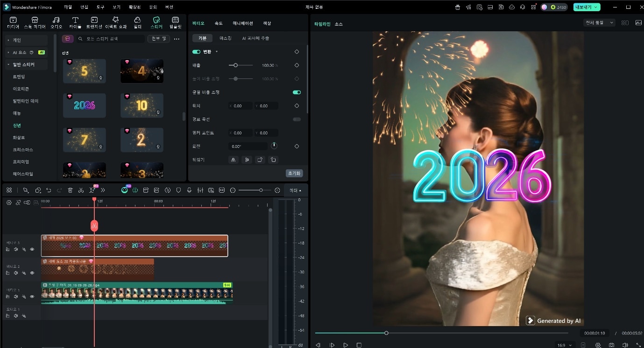Disable the 균일 비율 조정 toggle
The image size is (644, 348).
[297, 92]
